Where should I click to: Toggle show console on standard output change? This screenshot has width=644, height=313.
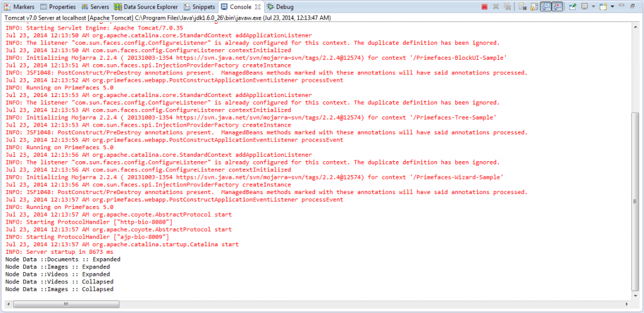[546, 7]
